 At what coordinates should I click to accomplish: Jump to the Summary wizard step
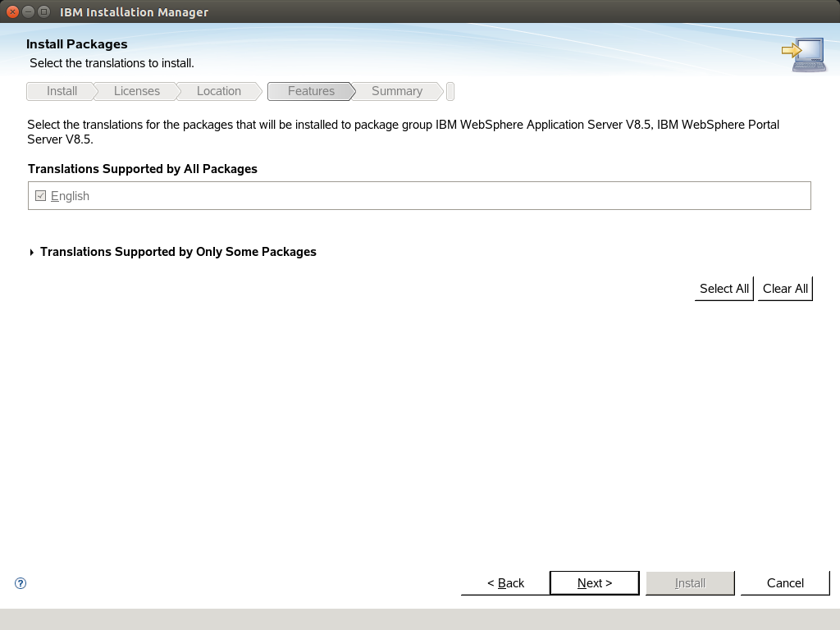coord(397,91)
